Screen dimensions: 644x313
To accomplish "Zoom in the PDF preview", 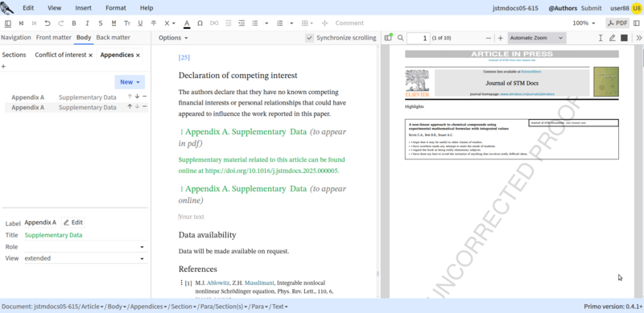I will (500, 38).
